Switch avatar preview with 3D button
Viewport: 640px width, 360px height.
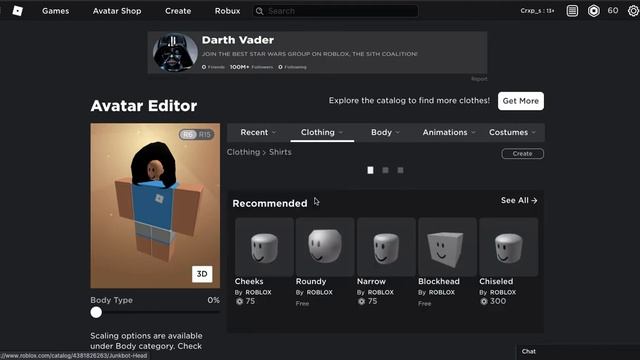click(x=202, y=274)
